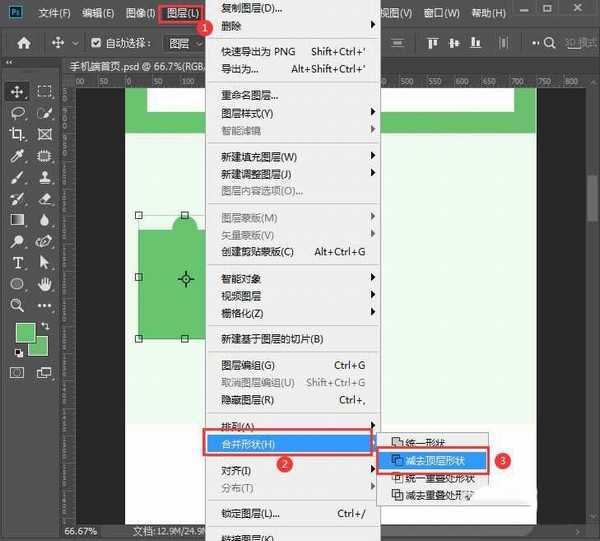Viewport: 600px width, 541px height.
Task: Open the 图层 auto-select dropdown
Action: (x=184, y=43)
